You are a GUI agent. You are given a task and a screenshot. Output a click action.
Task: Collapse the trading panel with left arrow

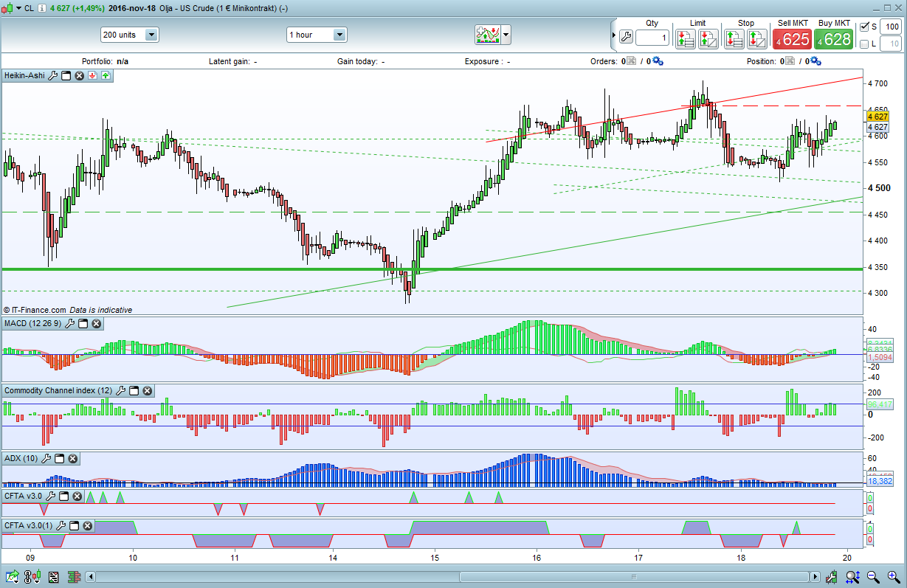point(613,35)
